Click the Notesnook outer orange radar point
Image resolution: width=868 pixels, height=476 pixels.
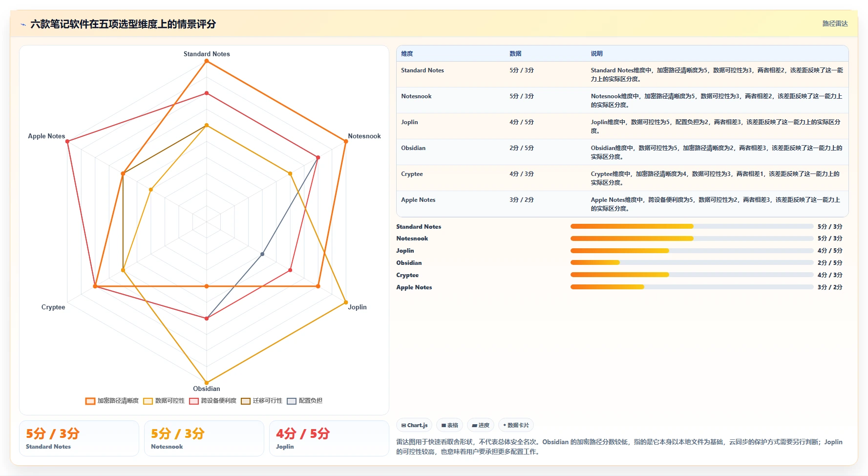(x=346, y=141)
